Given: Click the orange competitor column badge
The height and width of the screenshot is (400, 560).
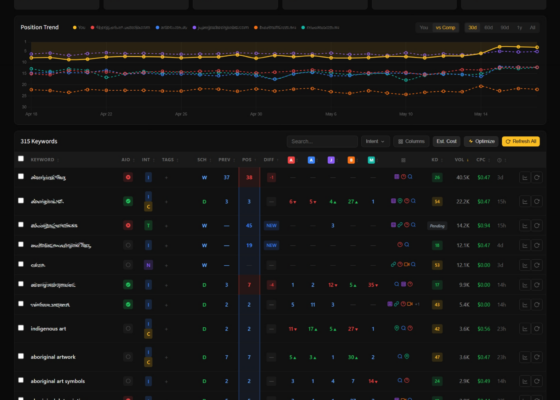Looking at the screenshot, I should tap(351, 160).
